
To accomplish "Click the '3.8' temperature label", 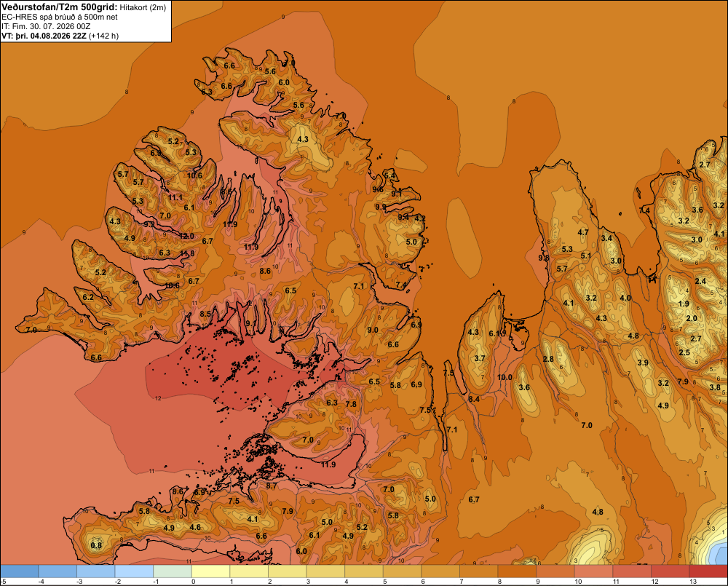I will 715,387.
